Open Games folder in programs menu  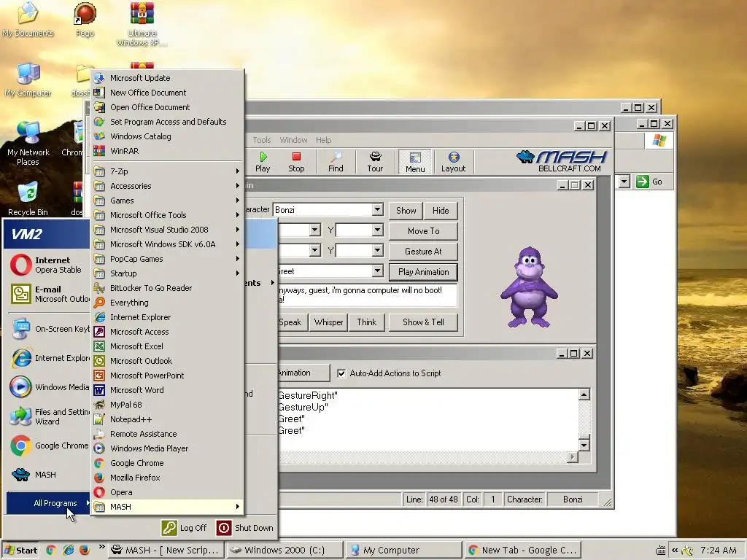168,201
